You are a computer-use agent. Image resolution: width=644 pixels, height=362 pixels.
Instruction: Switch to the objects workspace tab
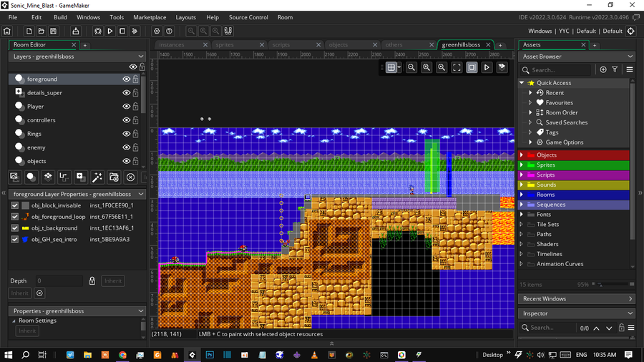click(x=338, y=45)
